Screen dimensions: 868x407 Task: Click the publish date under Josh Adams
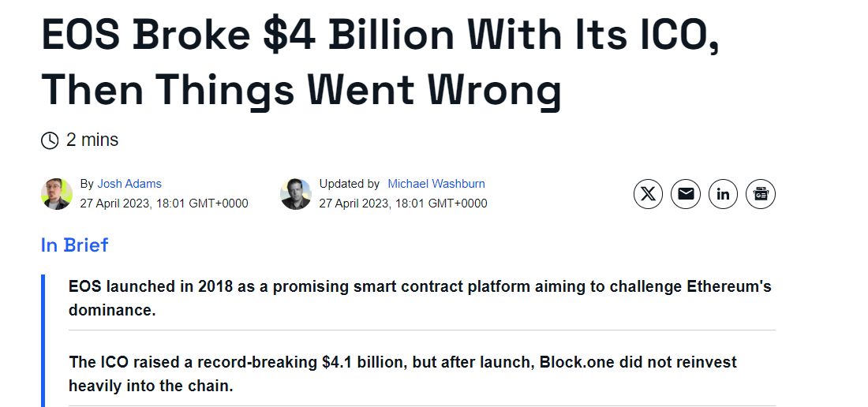click(x=164, y=203)
